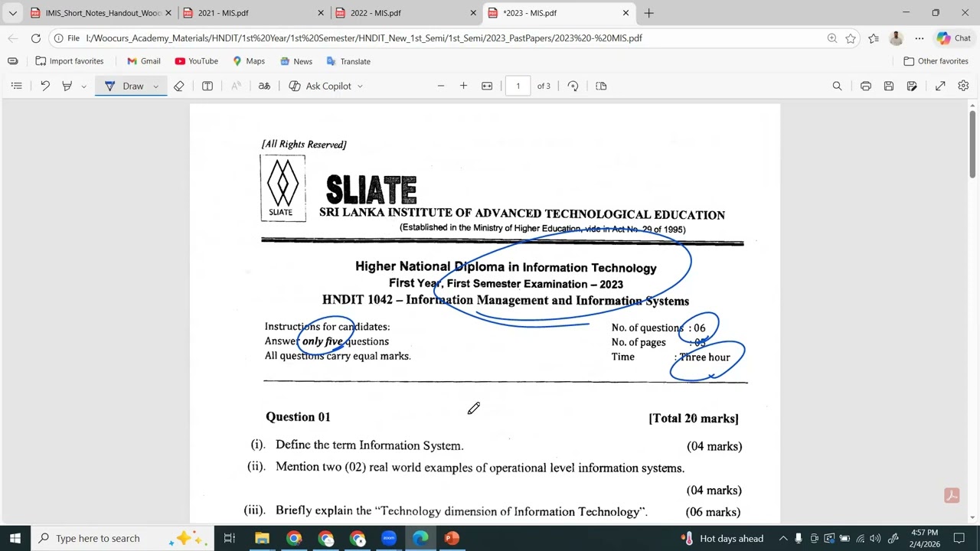
Task: Open the Translate bookmark
Action: coord(348,61)
